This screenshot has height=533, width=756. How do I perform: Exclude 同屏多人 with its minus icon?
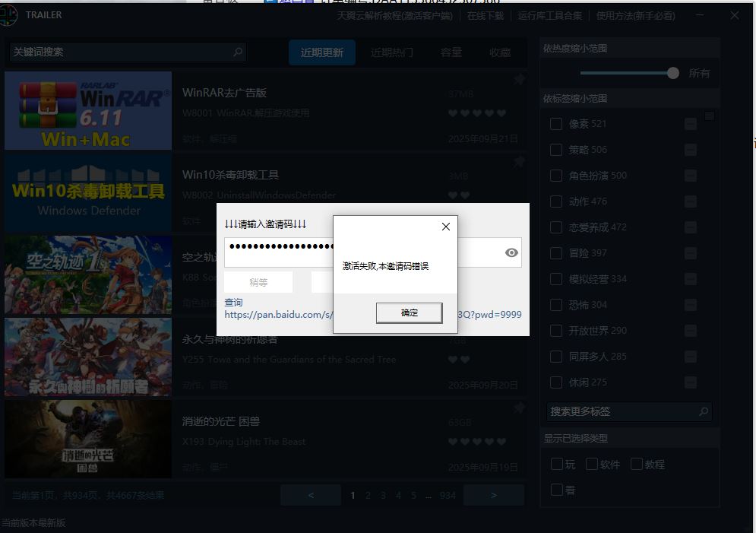pyautogui.click(x=691, y=357)
